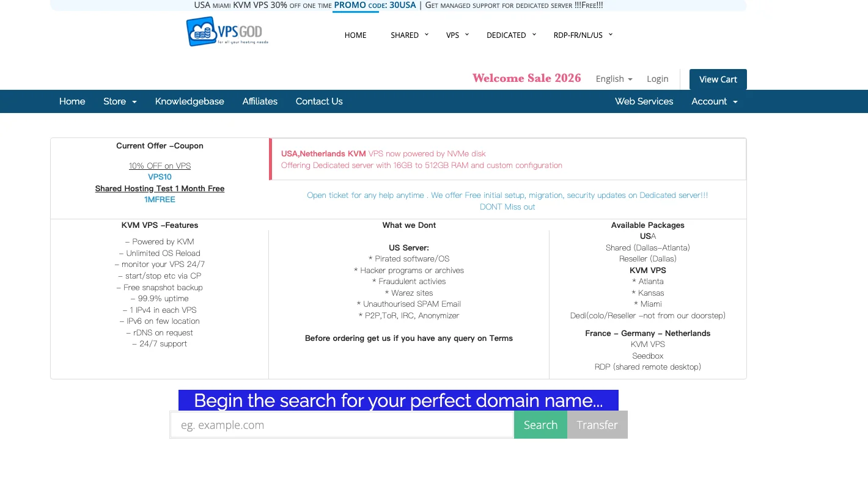The image size is (868, 479).
Task: Click the 'Reseller (Dallas)' package line
Action: [x=648, y=259]
